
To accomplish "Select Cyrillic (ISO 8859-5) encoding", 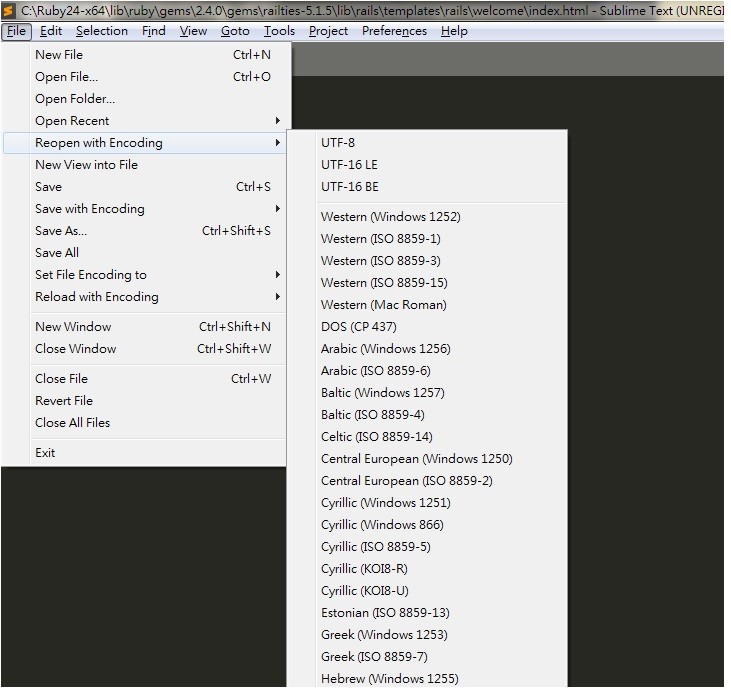I will [428, 546].
